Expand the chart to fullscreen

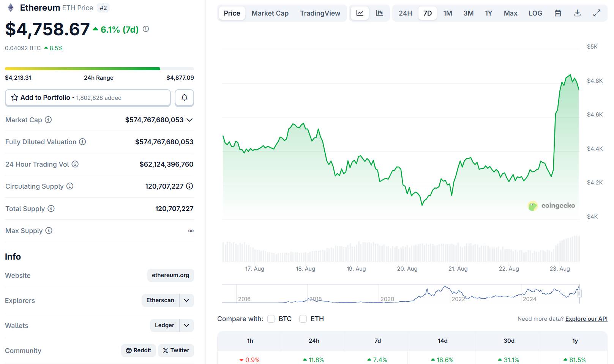point(597,13)
